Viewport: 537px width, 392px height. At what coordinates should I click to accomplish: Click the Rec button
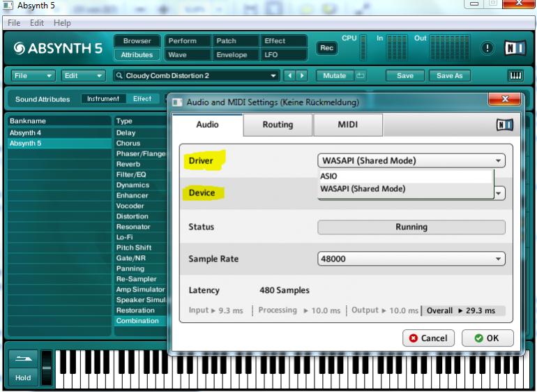coord(326,48)
